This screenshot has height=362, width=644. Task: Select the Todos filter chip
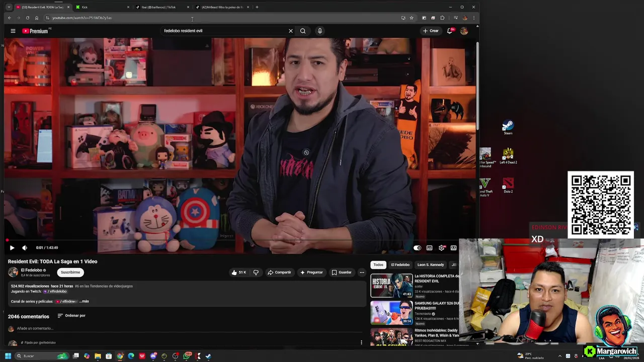[378, 264]
